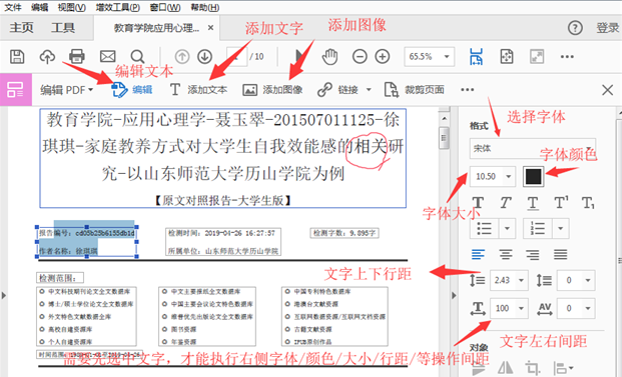The height and width of the screenshot is (377, 622).
Task: Open the View (视图) menu
Action: click(x=71, y=7)
